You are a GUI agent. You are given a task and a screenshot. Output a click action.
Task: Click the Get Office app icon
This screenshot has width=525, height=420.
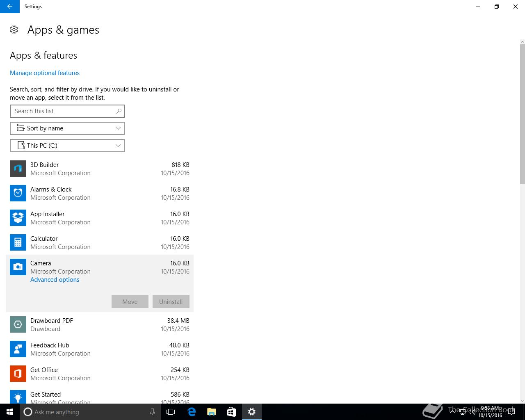pyautogui.click(x=18, y=374)
